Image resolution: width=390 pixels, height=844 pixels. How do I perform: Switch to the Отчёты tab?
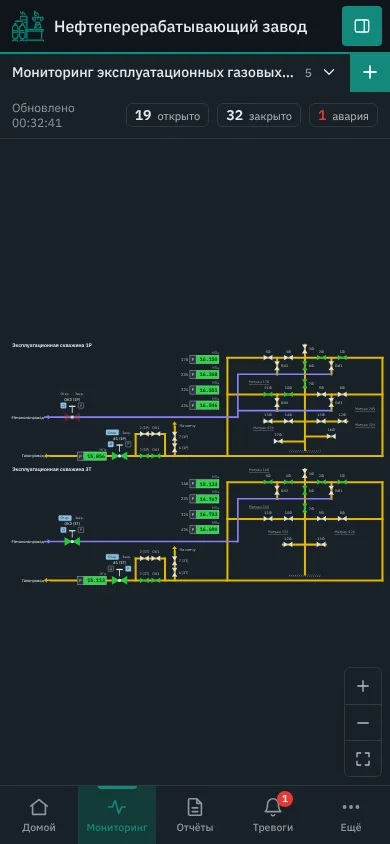coord(195,815)
